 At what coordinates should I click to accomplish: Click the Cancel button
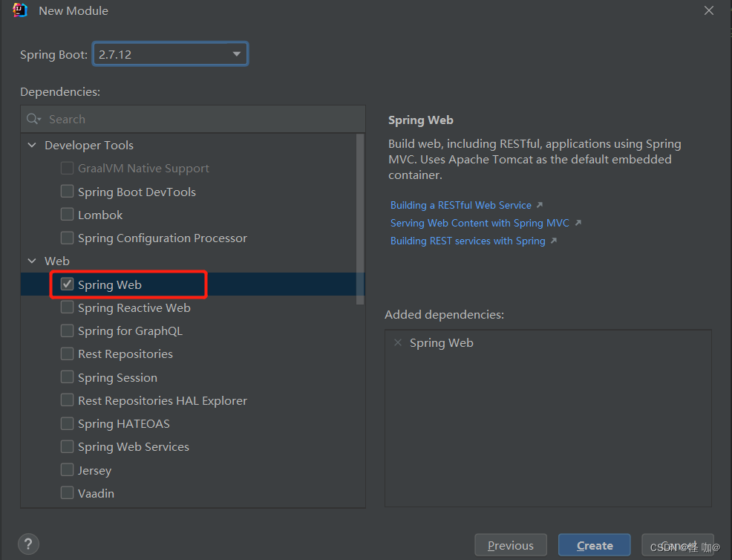coord(678,545)
